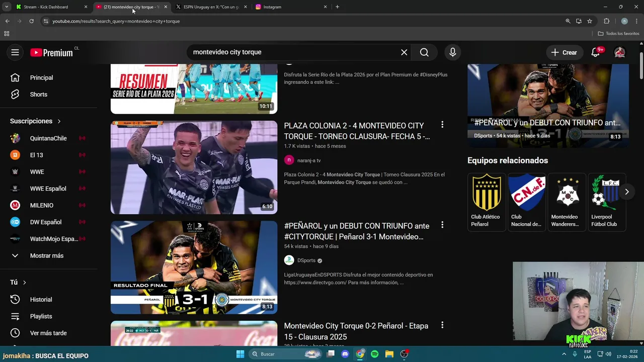Open options for Torque 0-2 Peñarol video

pyautogui.click(x=442, y=325)
